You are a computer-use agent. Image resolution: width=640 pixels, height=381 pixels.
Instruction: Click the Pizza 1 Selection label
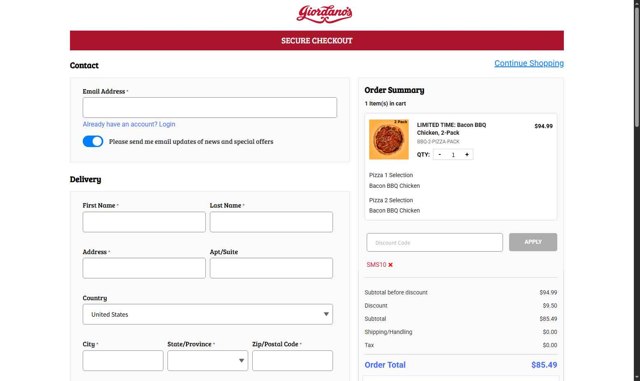[x=391, y=175]
